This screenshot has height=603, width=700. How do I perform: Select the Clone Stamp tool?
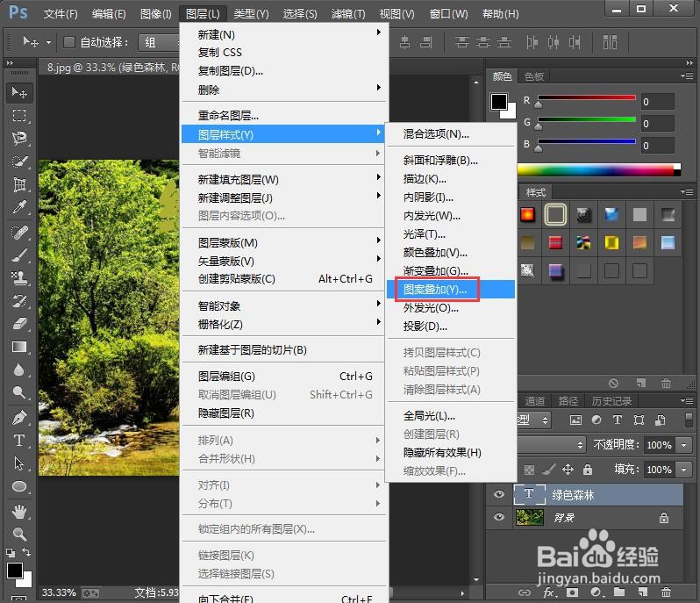click(x=19, y=278)
